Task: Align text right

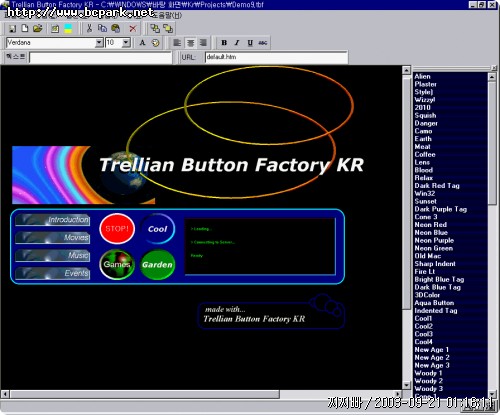Action: coord(203,43)
